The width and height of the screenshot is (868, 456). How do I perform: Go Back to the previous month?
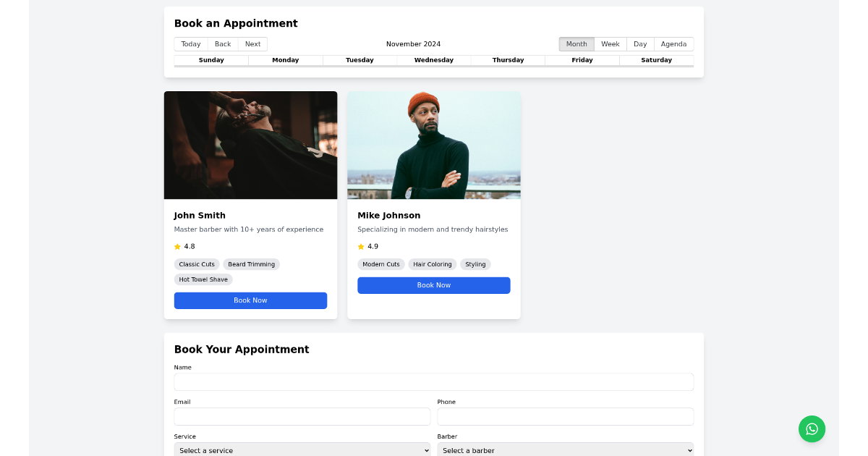(x=222, y=43)
